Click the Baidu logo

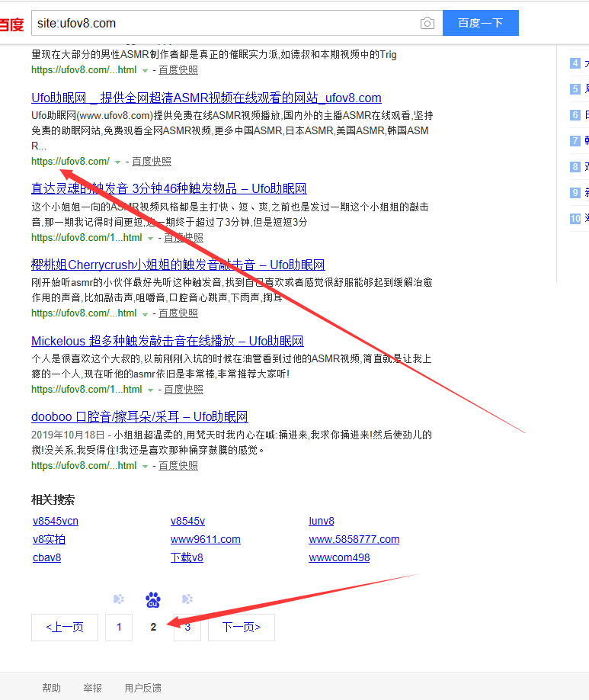click(x=11, y=24)
